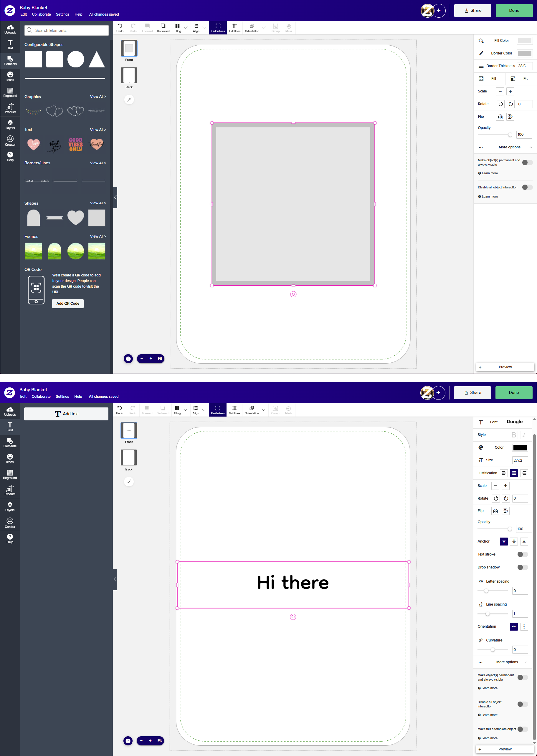Add the circular landscape frame
537x756 pixels.
point(76,251)
